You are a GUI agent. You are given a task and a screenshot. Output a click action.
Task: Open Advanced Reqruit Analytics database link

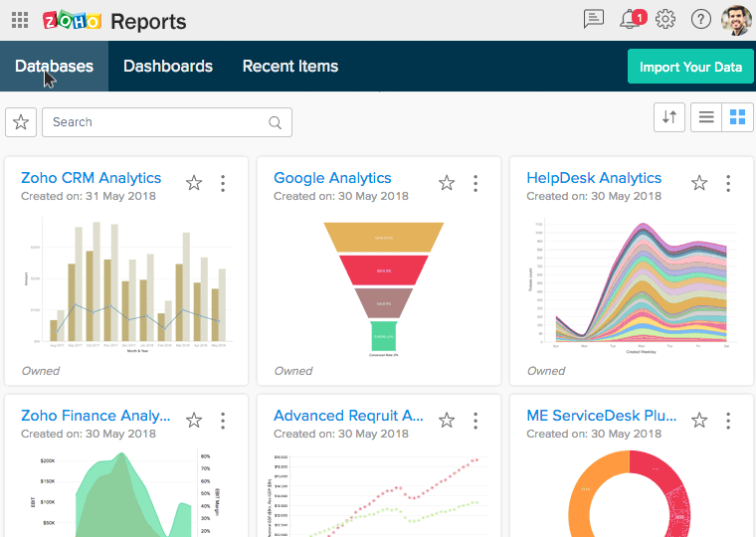pyautogui.click(x=348, y=416)
